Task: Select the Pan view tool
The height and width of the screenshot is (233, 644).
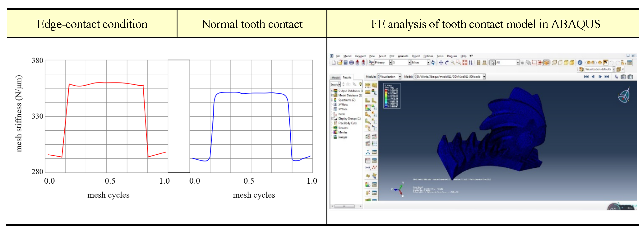Action: [x=441, y=63]
